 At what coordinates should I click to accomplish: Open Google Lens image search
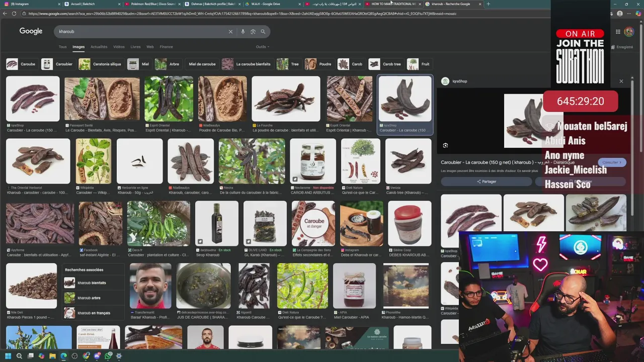253,32
